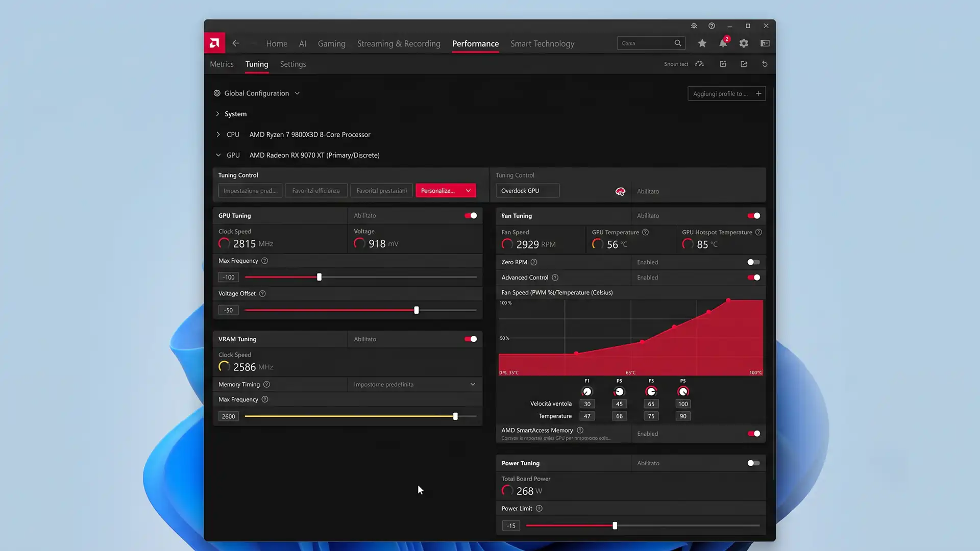The width and height of the screenshot is (980, 551).
Task: Switch to the Metrics subtab
Action: click(222, 64)
